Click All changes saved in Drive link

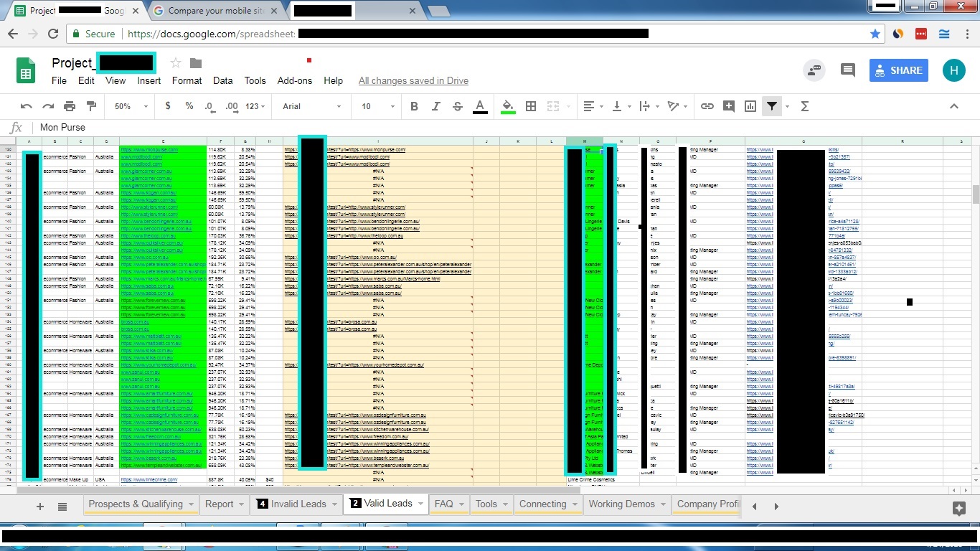(413, 80)
